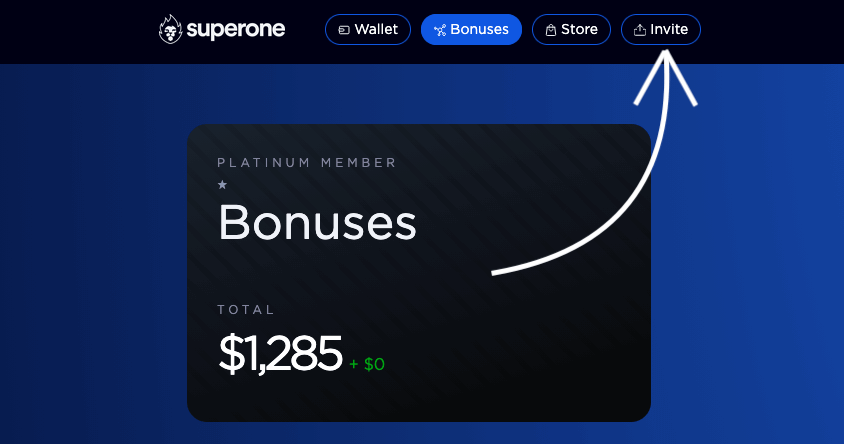
Task: Click the green + $0 change indicator
Action: (367, 364)
